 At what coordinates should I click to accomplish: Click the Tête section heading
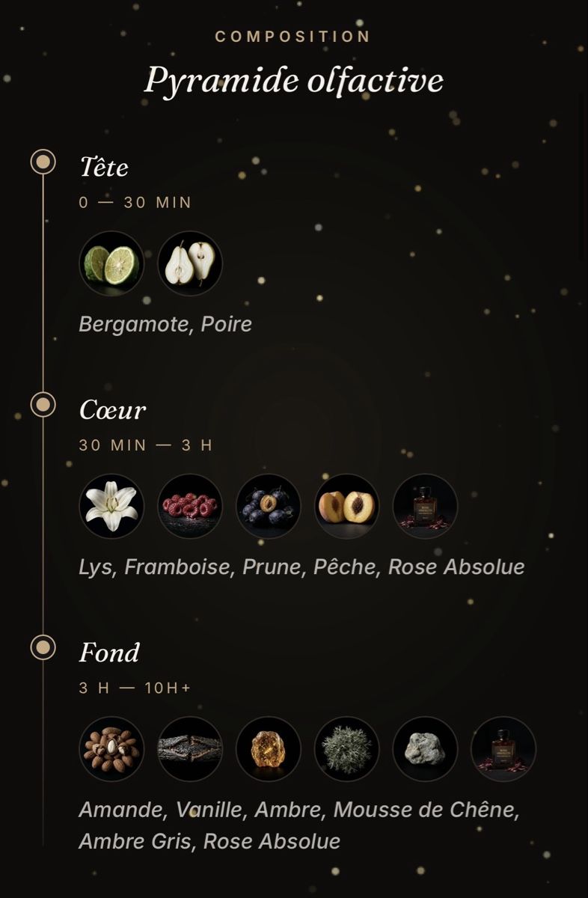click(104, 167)
